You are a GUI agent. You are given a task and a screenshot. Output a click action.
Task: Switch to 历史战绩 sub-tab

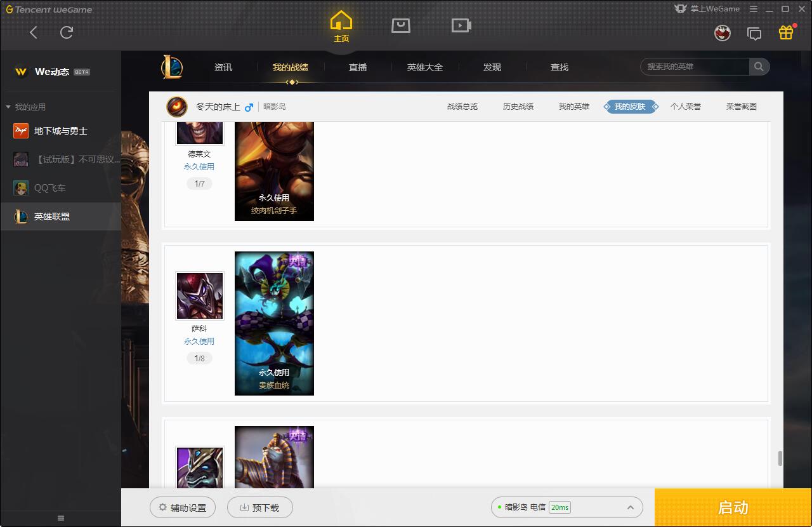click(x=518, y=107)
